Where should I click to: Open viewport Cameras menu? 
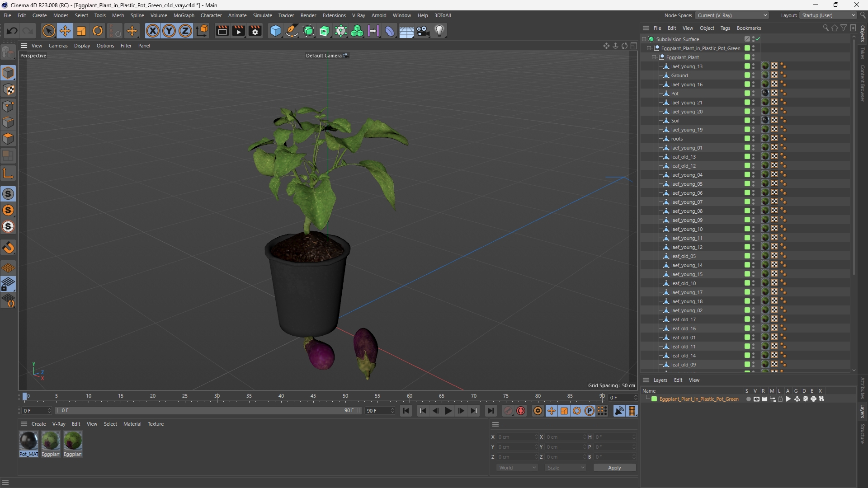click(x=58, y=46)
